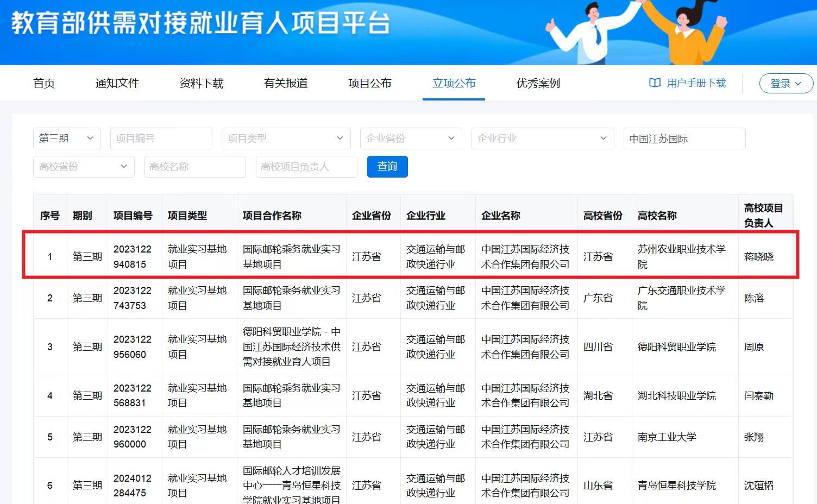The height and width of the screenshot is (504, 817).
Task: Click 广东交通职业技术学院 cell
Action: [x=682, y=298]
